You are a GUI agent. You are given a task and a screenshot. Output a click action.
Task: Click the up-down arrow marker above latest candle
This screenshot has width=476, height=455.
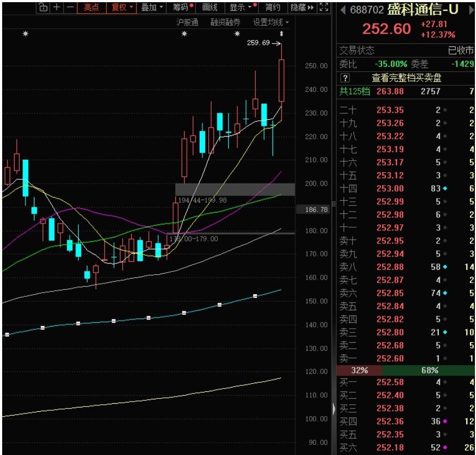281,33
